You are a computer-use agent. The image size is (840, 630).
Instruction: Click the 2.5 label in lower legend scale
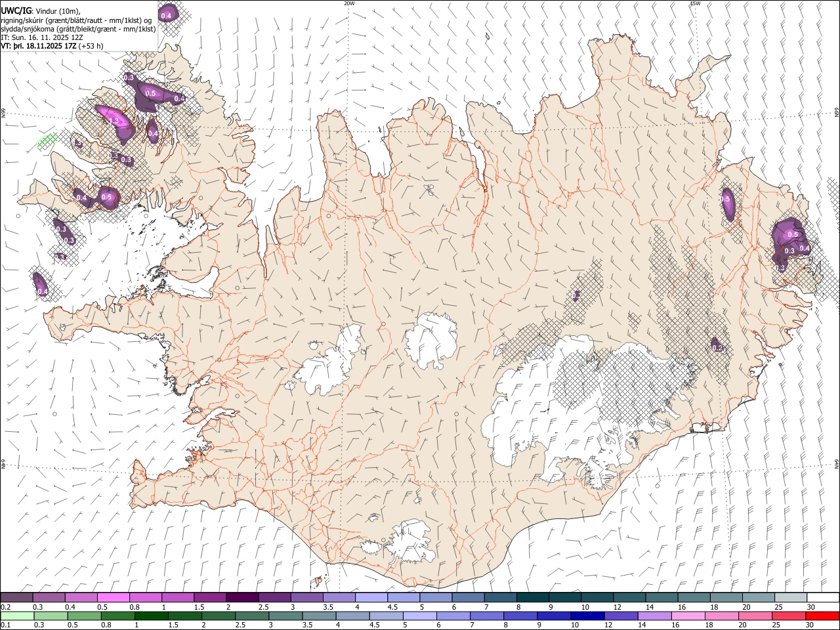coord(240,625)
